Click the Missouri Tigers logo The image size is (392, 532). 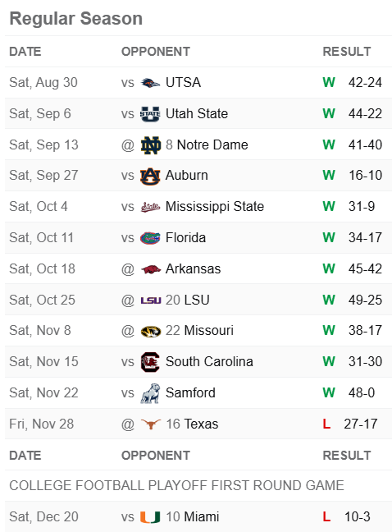(150, 331)
